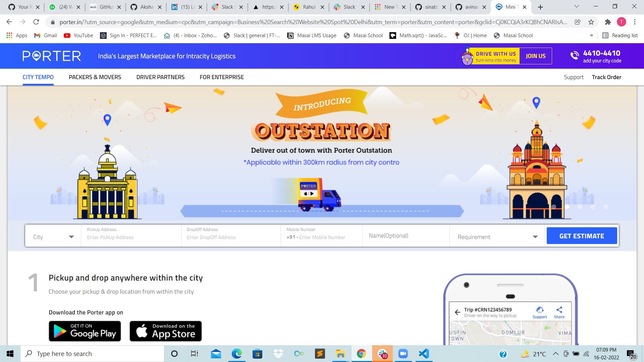This screenshot has width=644, height=362.
Task: Open Microsoft Store from taskbar
Action: pos(257,354)
